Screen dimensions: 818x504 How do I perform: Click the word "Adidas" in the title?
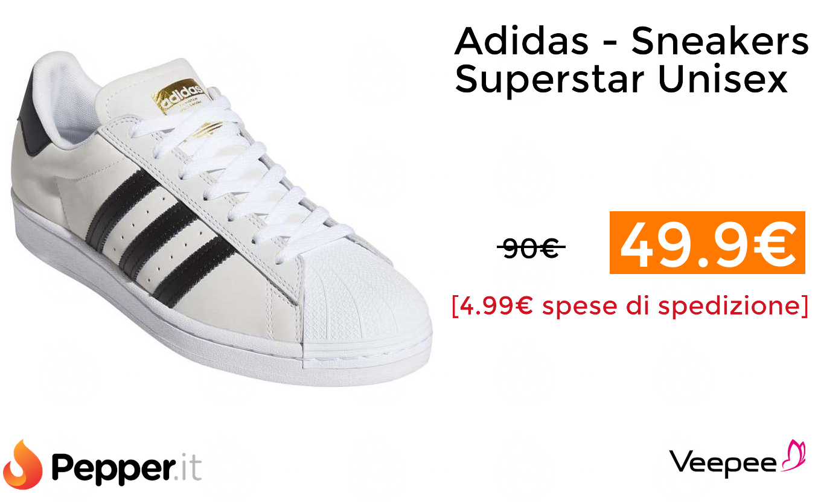point(522,41)
